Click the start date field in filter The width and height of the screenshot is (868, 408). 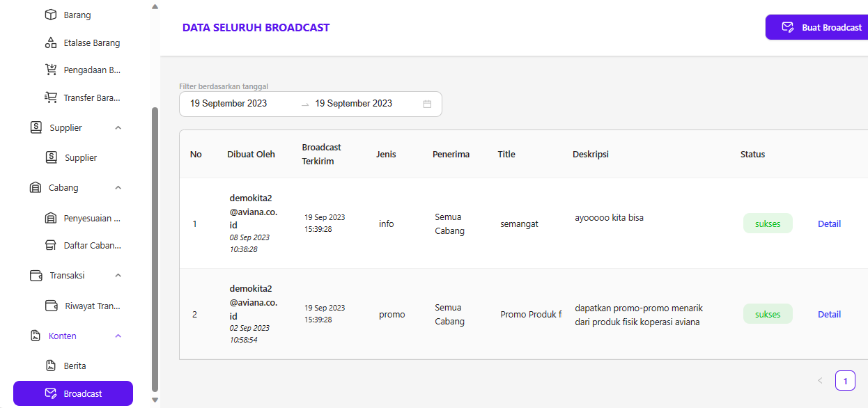tap(229, 104)
